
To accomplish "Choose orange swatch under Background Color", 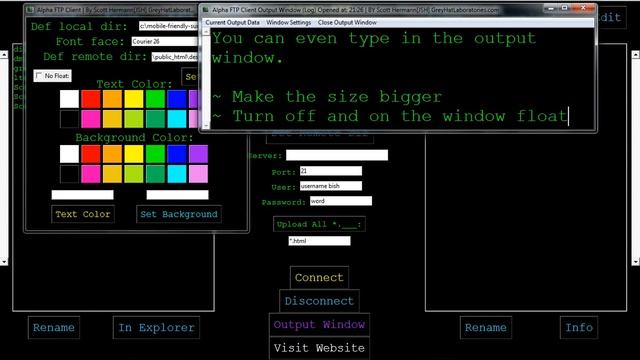I will [112, 154].
